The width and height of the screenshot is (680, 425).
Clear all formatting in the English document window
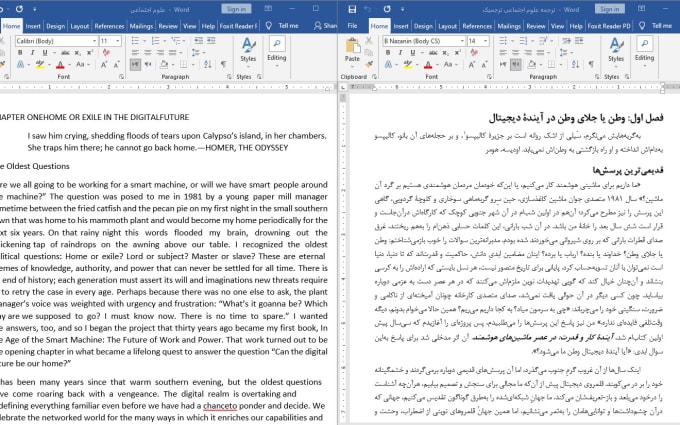(106, 52)
